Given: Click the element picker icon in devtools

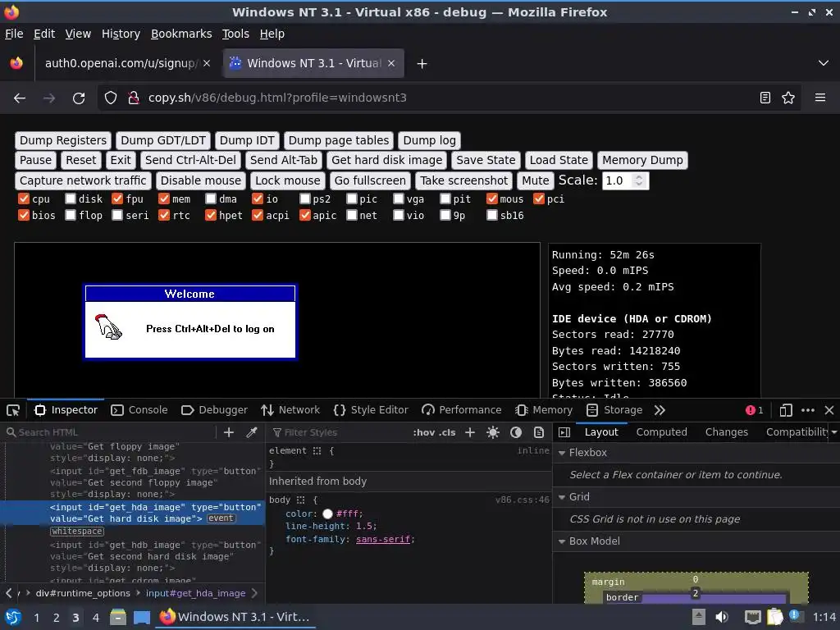Looking at the screenshot, I should (x=13, y=410).
